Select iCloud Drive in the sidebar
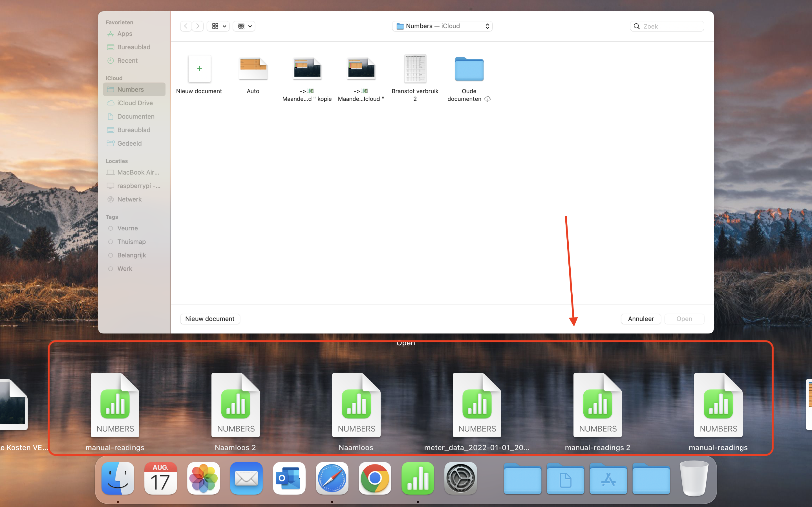Screen dimensions: 812x507 point(134,103)
